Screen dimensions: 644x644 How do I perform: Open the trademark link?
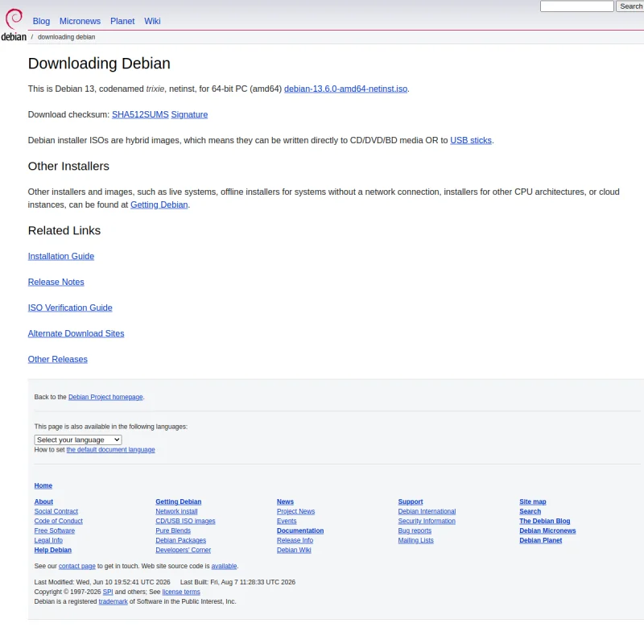(x=113, y=601)
